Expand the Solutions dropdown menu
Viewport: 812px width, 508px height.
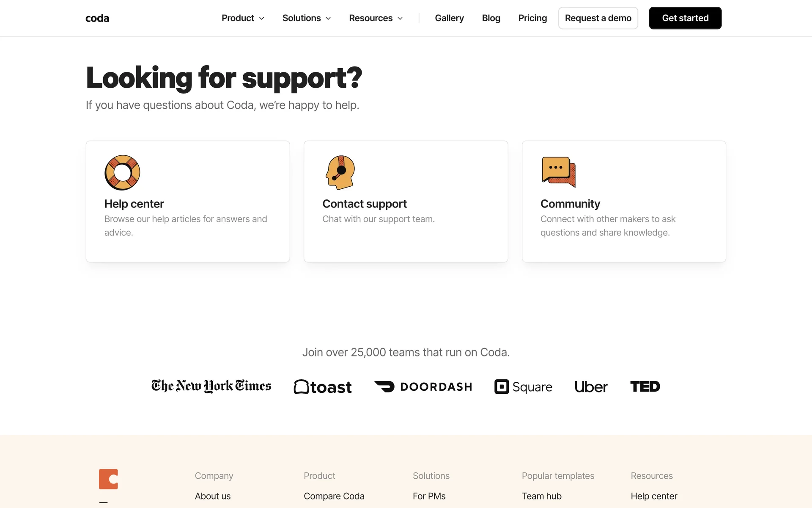tap(307, 18)
